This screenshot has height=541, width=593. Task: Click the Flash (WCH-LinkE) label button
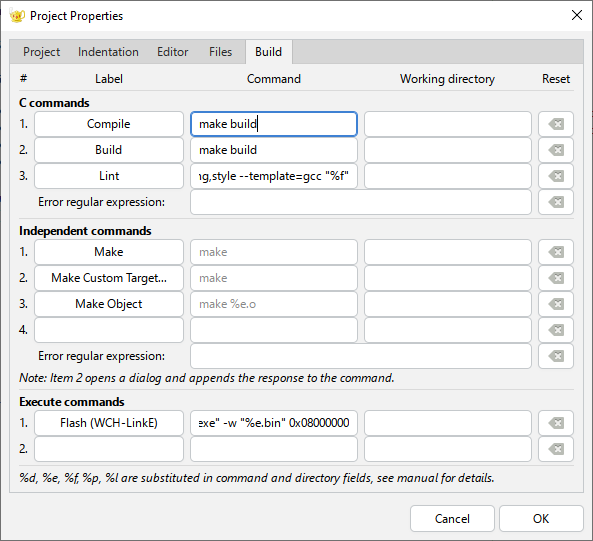pos(109,423)
